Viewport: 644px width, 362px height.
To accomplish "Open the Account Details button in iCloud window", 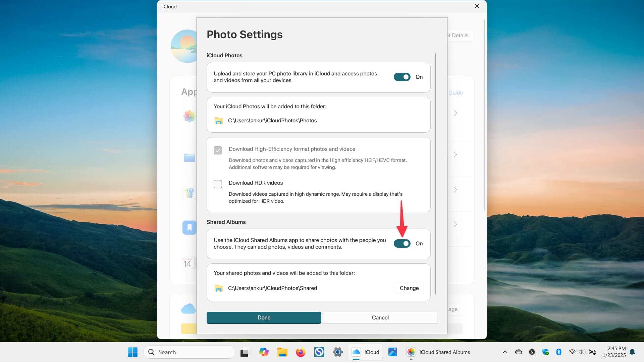I will pos(460,36).
